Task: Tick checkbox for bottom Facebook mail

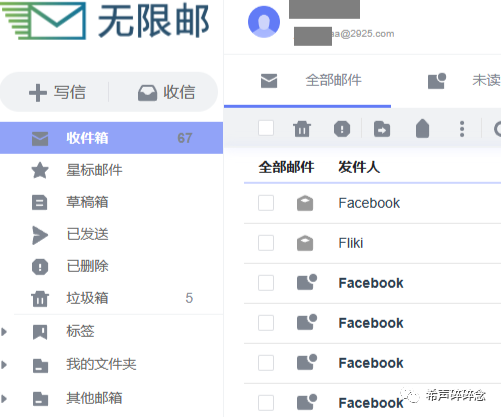Action: click(266, 403)
